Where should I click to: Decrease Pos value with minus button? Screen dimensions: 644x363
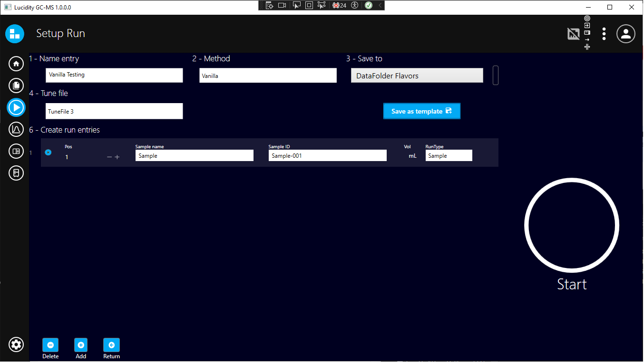(109, 157)
